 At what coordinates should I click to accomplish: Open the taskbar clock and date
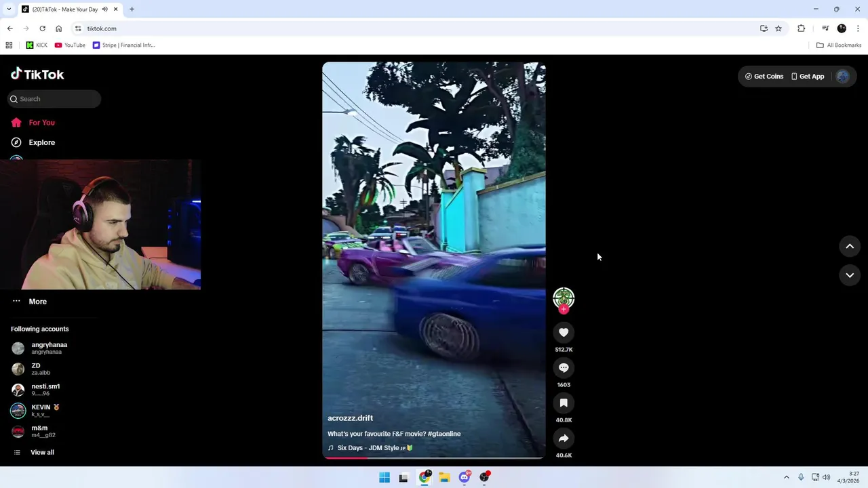click(848, 477)
